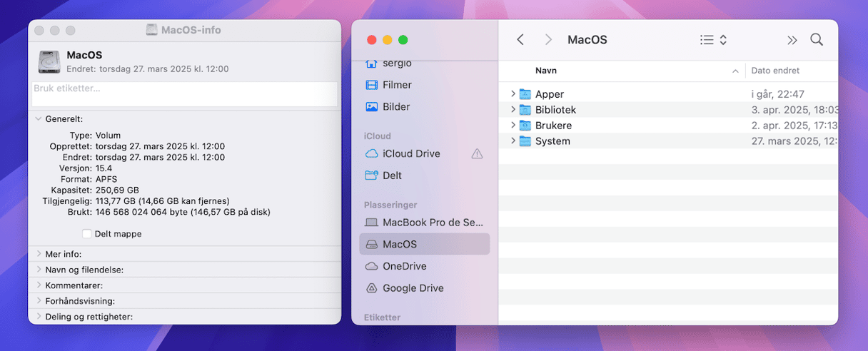Select the Bibliotek folder name
The height and width of the screenshot is (351, 868).
555,110
